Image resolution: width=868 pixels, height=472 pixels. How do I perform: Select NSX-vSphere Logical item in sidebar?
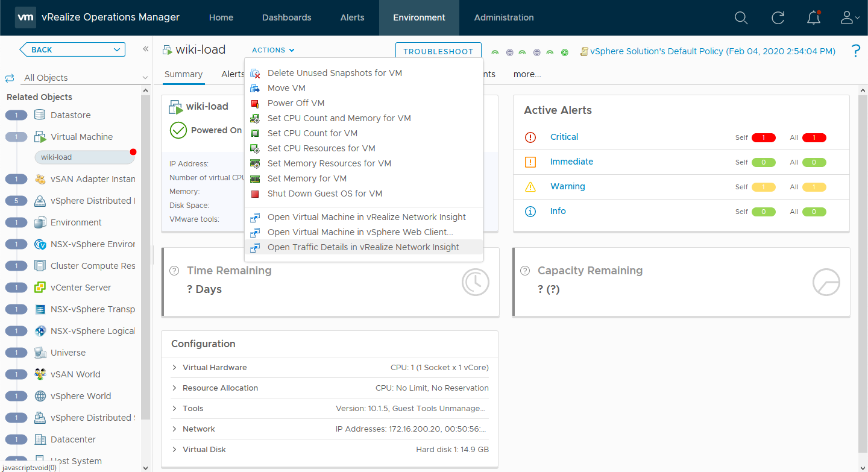(x=93, y=331)
